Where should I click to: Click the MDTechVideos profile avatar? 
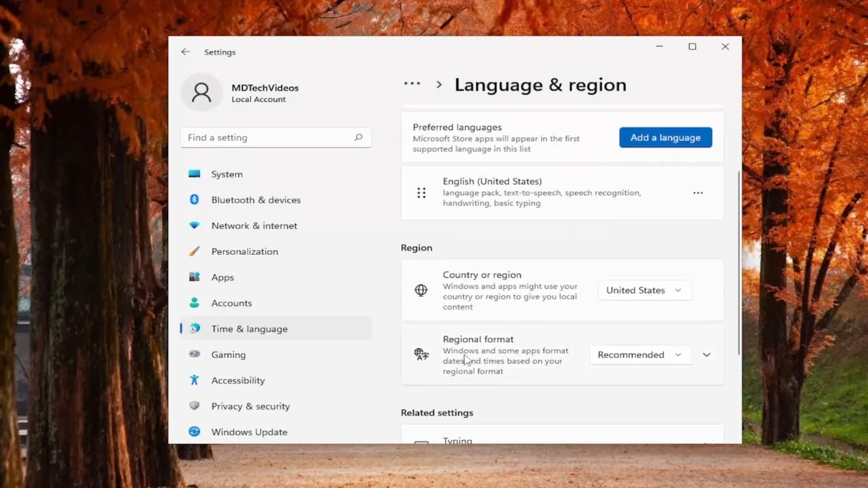pyautogui.click(x=201, y=93)
